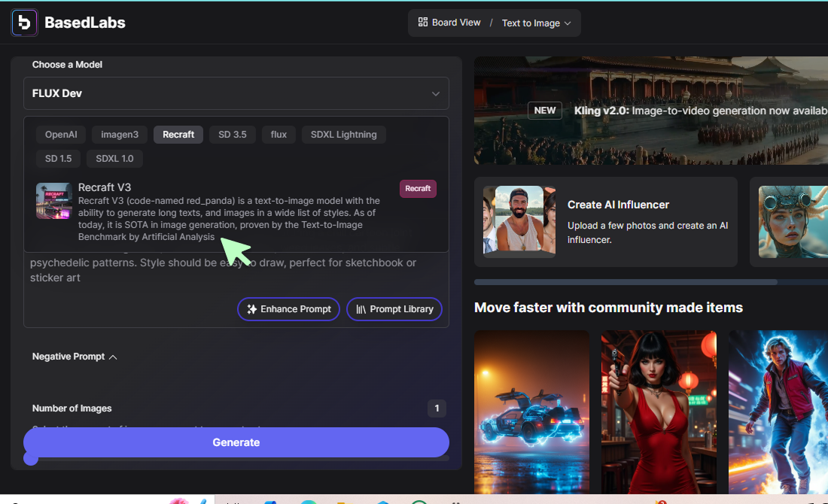Select the imagen3 model tab
Screen dimensions: 828x504
point(120,135)
